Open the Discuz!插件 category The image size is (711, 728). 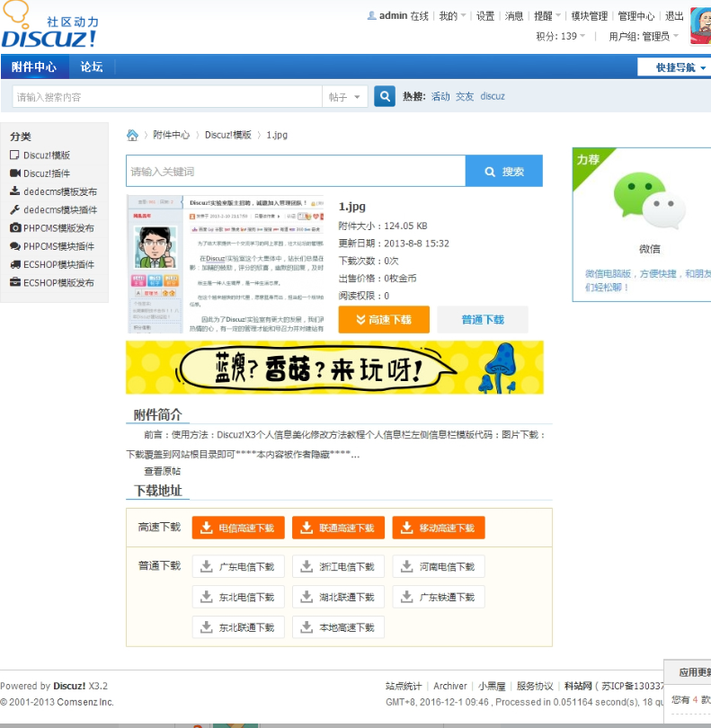(x=47, y=173)
